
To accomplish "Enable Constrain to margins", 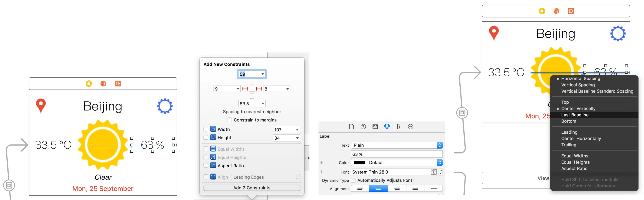I will (230, 120).
